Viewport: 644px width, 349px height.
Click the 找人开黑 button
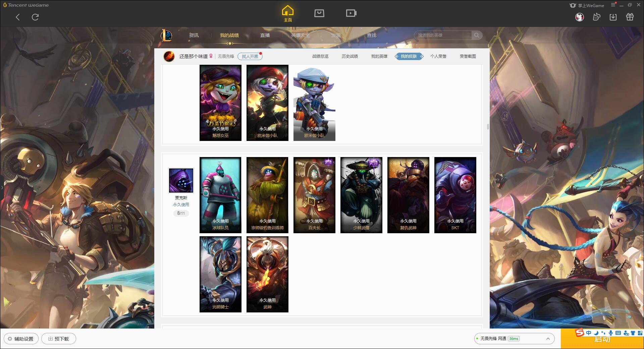pyautogui.click(x=250, y=56)
